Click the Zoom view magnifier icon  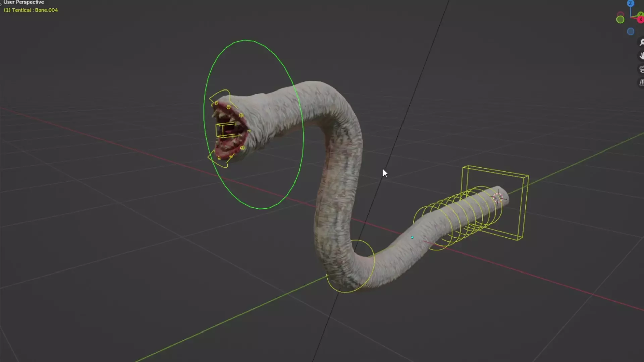click(641, 42)
